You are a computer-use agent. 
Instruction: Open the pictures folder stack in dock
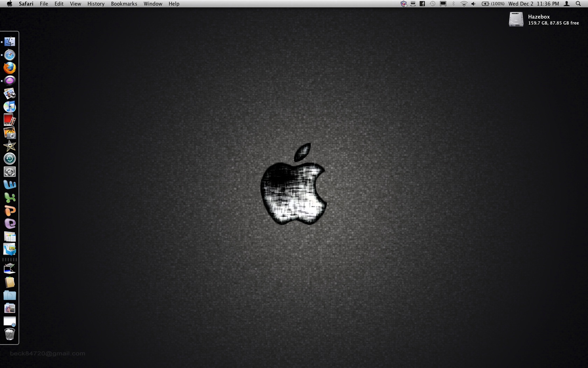pyautogui.click(x=10, y=308)
